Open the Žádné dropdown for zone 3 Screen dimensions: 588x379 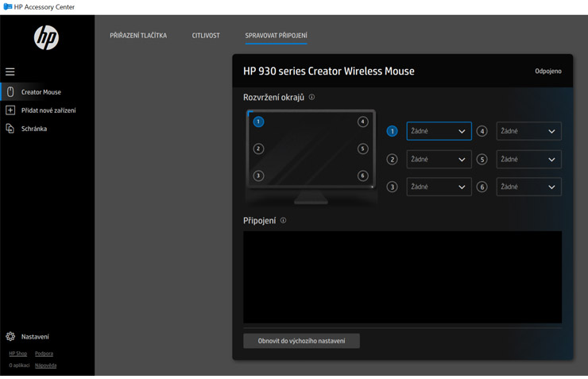point(439,187)
